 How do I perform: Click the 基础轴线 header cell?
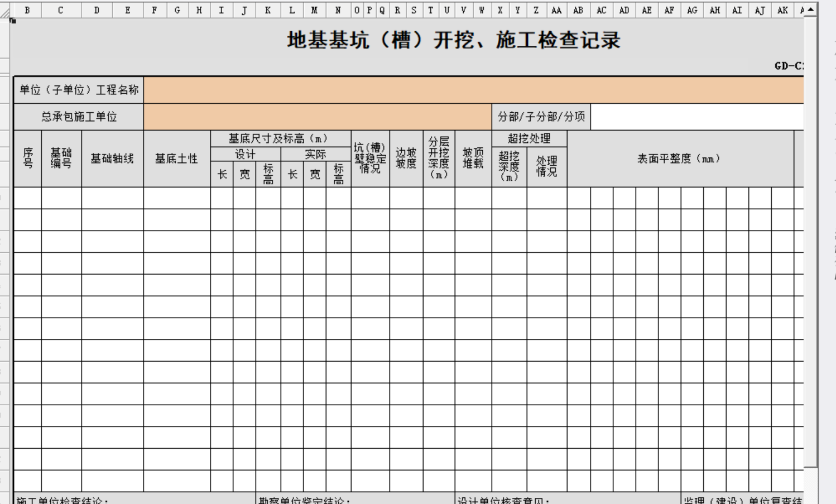[112, 159]
